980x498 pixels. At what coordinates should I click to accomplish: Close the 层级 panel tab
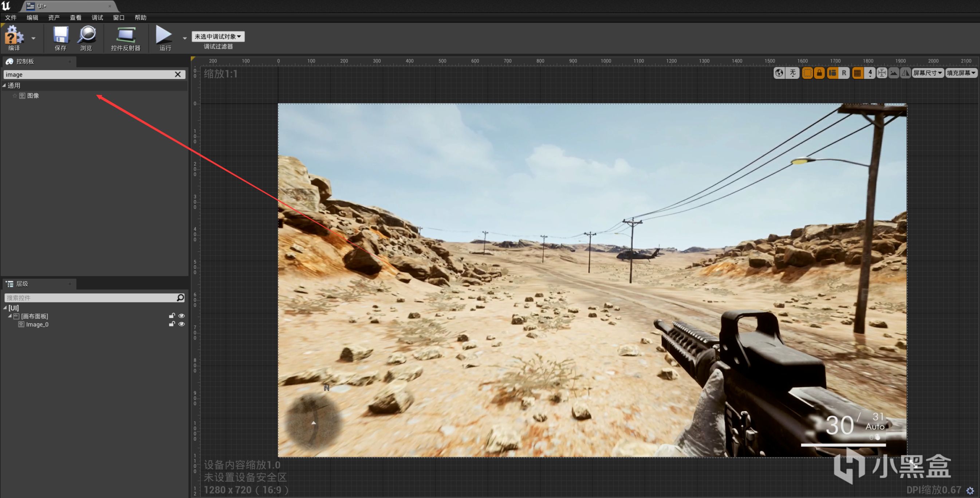click(x=70, y=284)
